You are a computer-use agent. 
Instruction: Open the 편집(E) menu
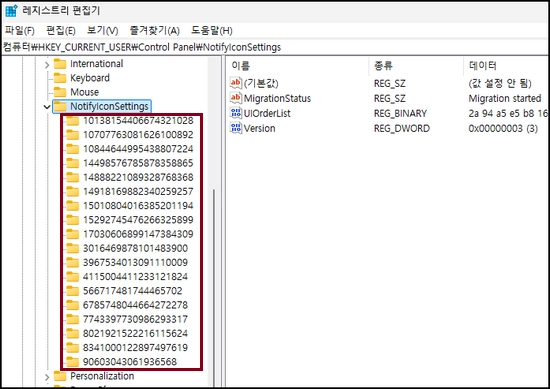point(61,31)
